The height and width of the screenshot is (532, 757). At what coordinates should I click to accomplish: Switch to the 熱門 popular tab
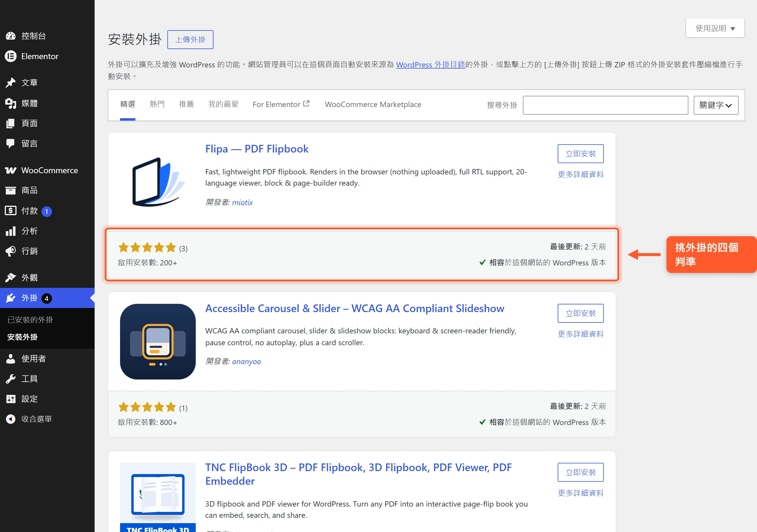coord(157,105)
